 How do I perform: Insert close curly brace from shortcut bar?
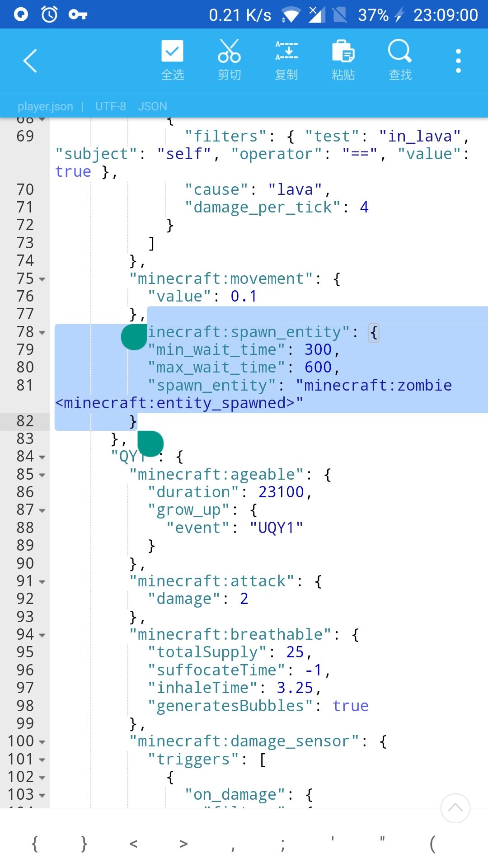(84, 844)
